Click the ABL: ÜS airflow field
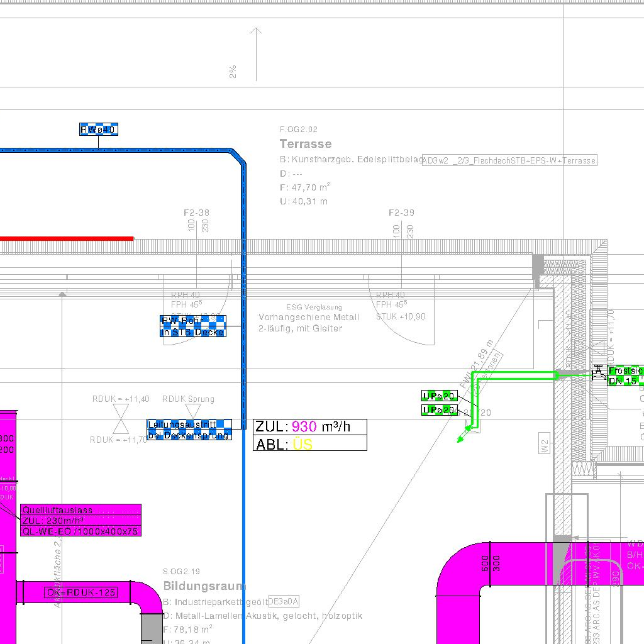The height and width of the screenshot is (644, 644). tap(309, 444)
